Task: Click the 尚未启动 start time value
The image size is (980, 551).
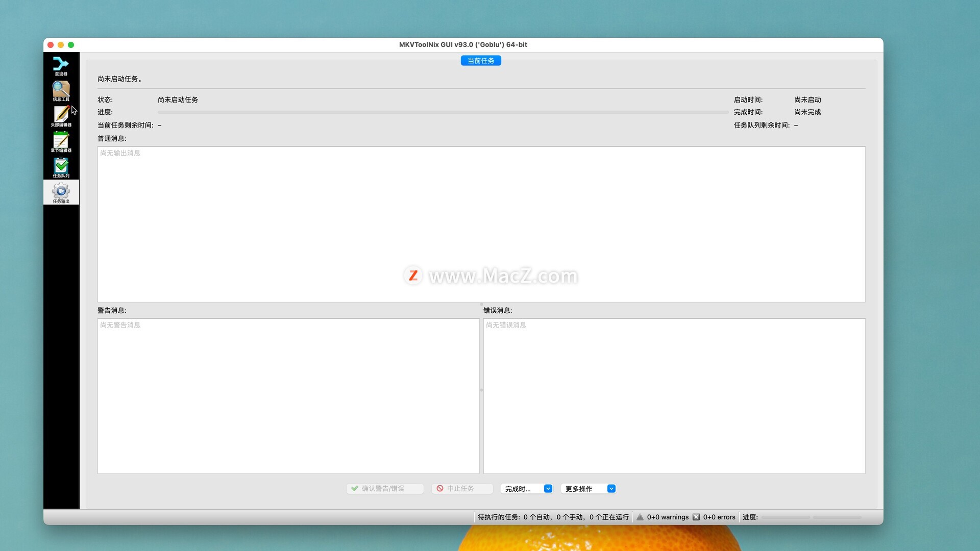Action: point(807,99)
